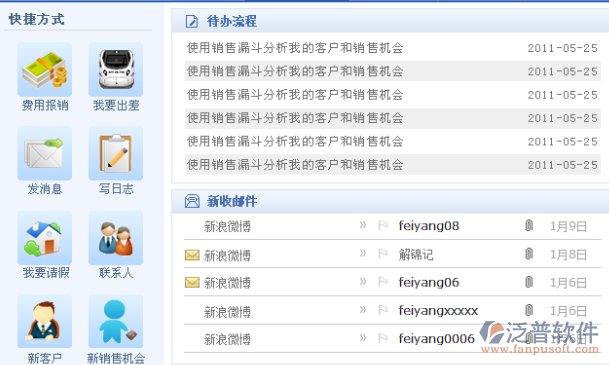This screenshot has width=609, height=365.
Task: Expand the feiyang08 email's double-arrow chevron
Action: click(x=363, y=225)
